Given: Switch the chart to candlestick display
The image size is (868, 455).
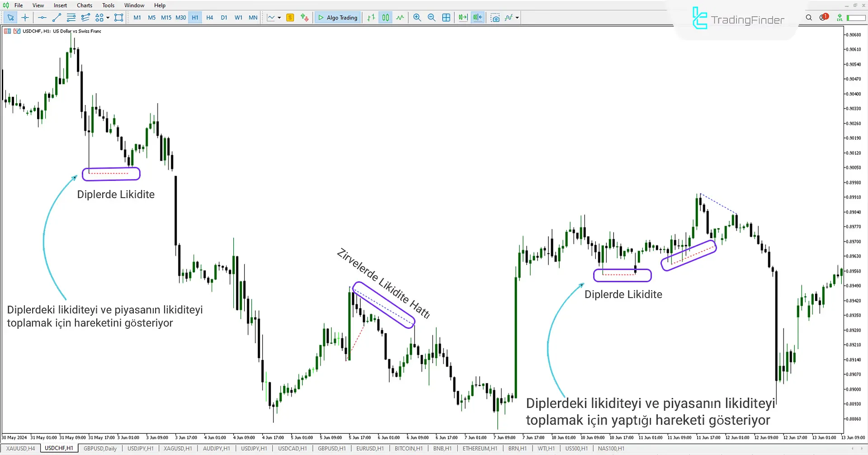Looking at the screenshot, I should coord(385,18).
